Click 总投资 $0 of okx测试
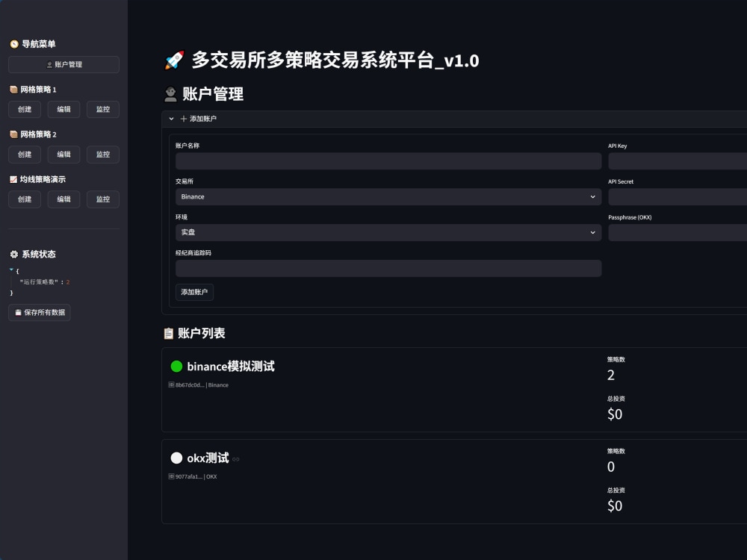The width and height of the screenshot is (747, 560). tap(615, 505)
